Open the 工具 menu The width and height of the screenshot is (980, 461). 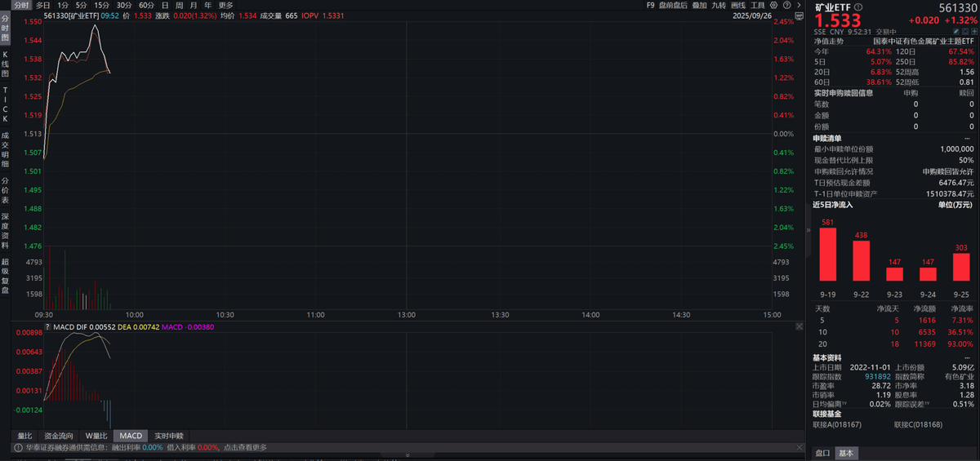point(757,5)
